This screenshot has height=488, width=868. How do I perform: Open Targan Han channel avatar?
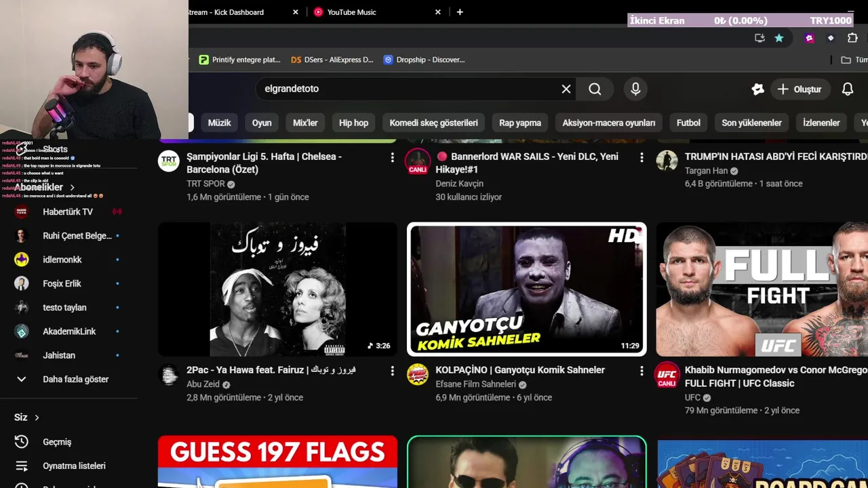pos(667,161)
